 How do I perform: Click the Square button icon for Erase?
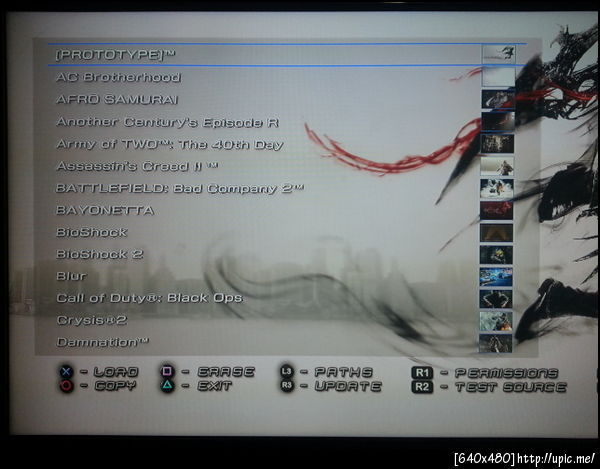click(167, 371)
